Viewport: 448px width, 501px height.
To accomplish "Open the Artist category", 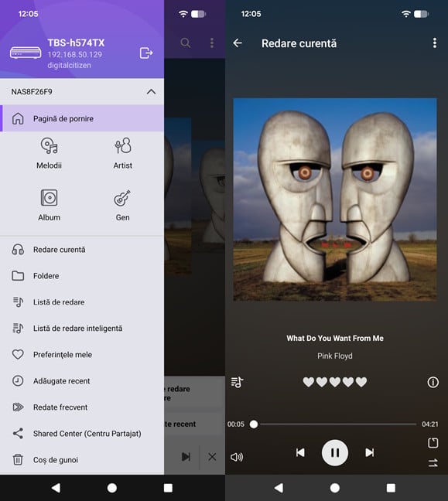I will pyautogui.click(x=122, y=153).
